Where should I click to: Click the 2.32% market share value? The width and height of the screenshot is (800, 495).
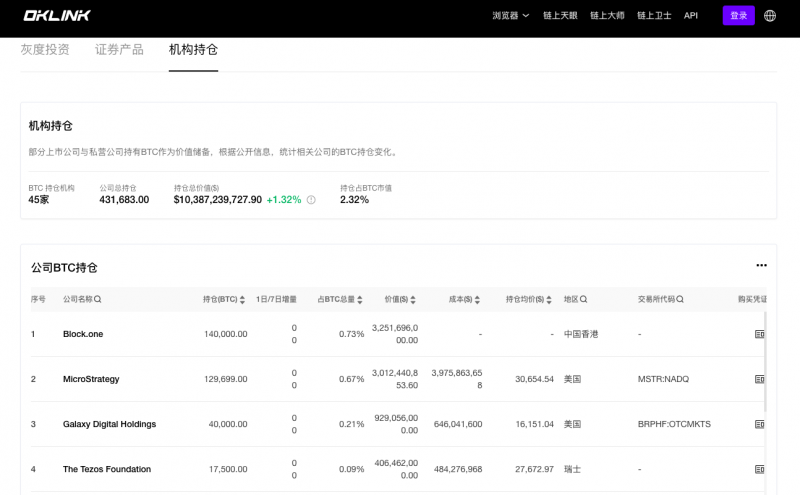(x=354, y=200)
